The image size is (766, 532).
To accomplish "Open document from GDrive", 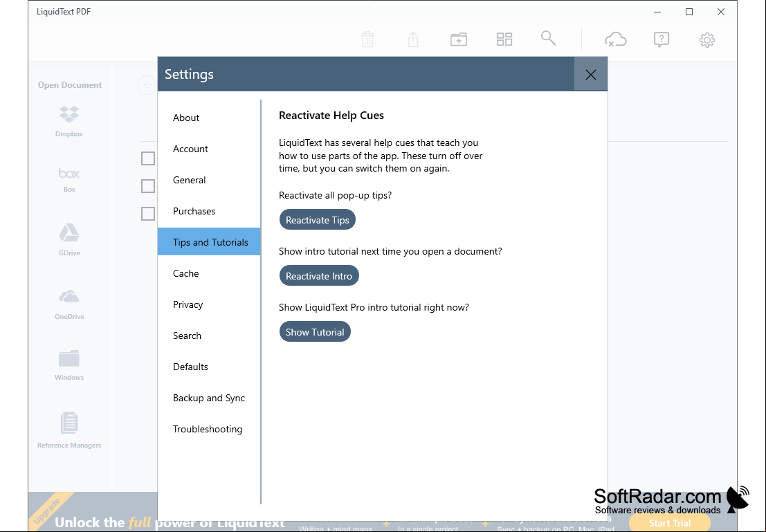I will [x=69, y=240].
